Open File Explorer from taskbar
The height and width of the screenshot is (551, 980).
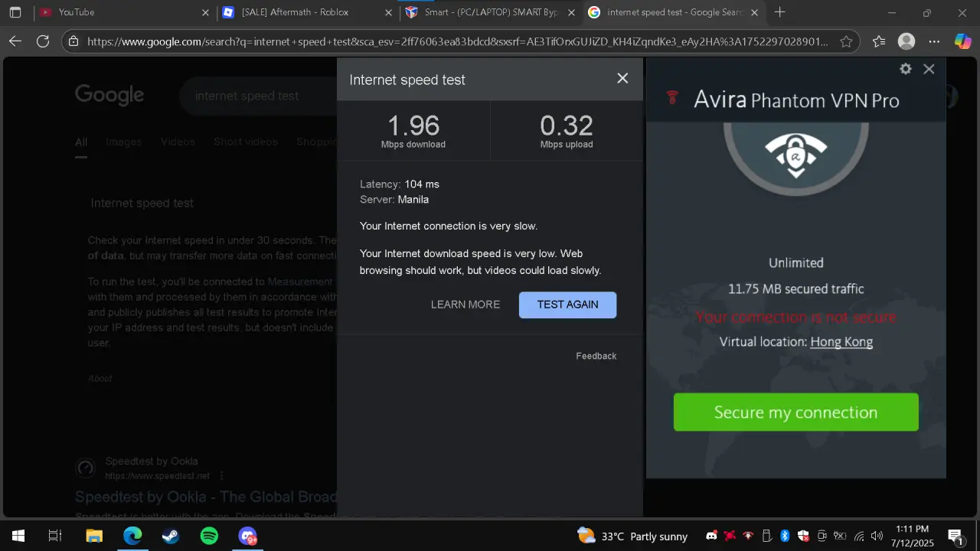93,536
